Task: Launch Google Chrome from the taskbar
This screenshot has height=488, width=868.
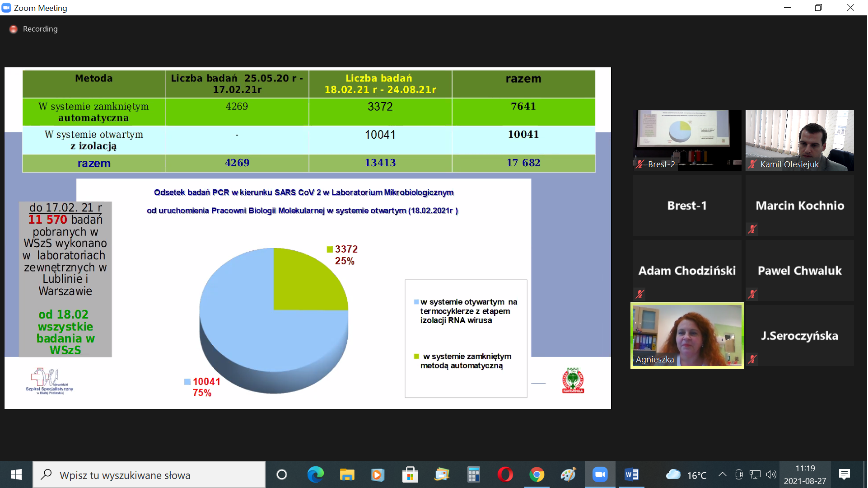Action: tap(537, 474)
